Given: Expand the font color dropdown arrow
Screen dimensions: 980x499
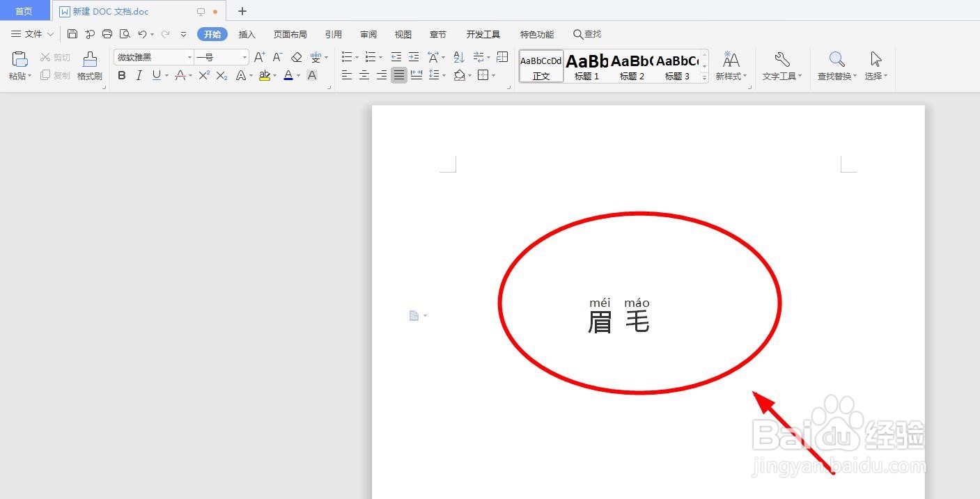Looking at the screenshot, I should click(299, 76).
